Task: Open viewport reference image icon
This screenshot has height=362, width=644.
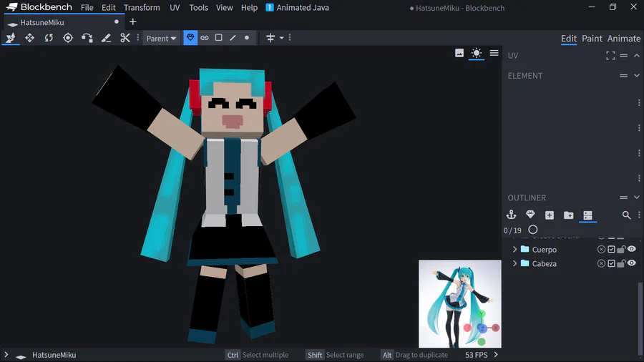Action: pyautogui.click(x=459, y=53)
